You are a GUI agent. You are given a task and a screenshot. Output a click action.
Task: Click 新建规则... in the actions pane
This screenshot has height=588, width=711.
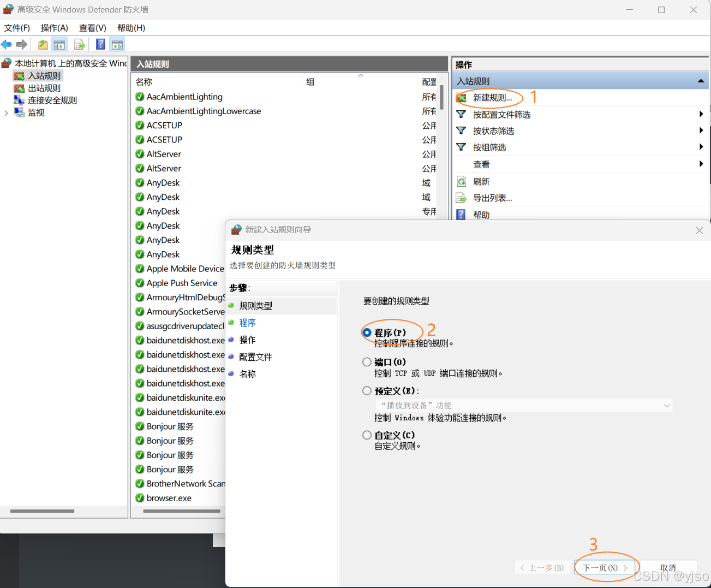[x=492, y=98]
